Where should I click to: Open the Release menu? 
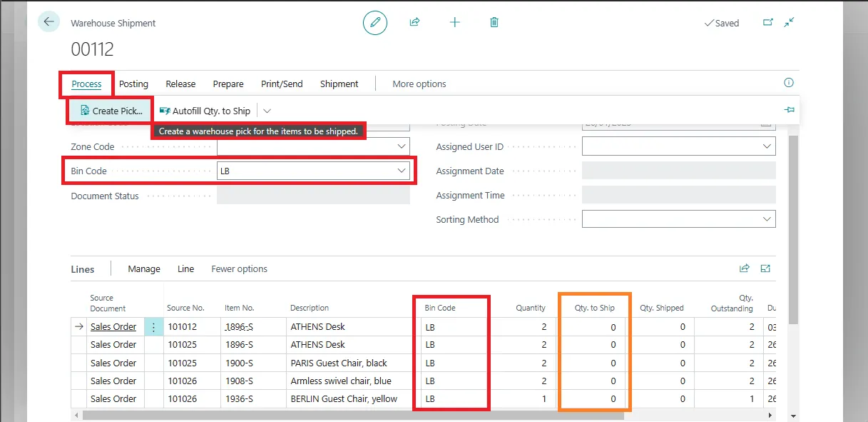pos(180,84)
